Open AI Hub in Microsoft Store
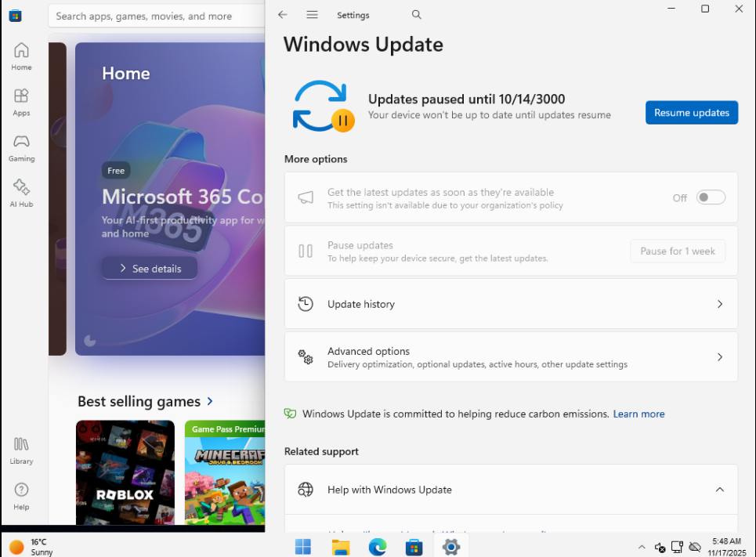The width and height of the screenshot is (756, 557). coord(21,194)
